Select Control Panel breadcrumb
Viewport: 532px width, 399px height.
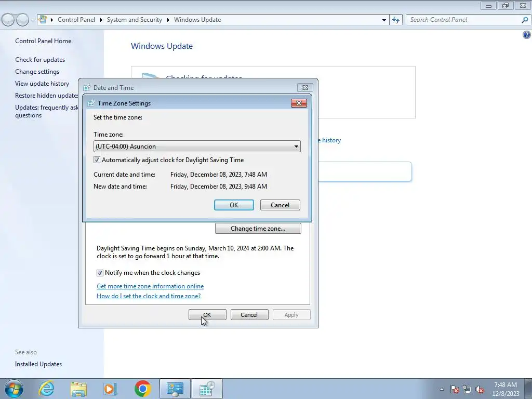(76, 20)
